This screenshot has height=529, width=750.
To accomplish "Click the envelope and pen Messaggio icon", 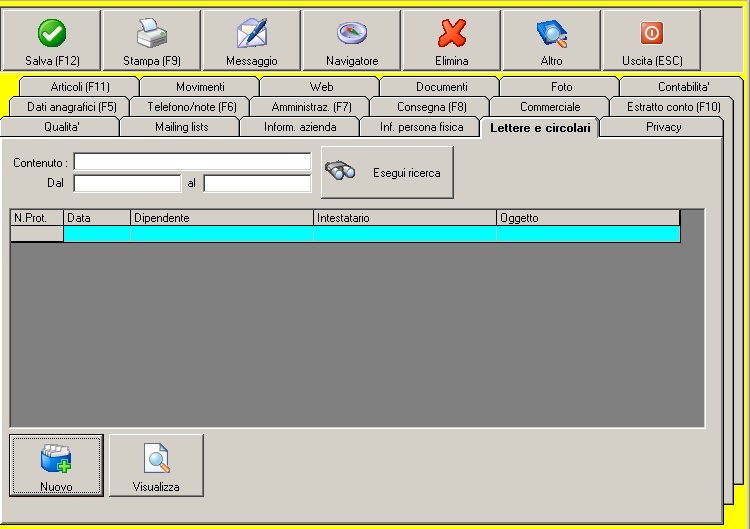I will click(252, 33).
